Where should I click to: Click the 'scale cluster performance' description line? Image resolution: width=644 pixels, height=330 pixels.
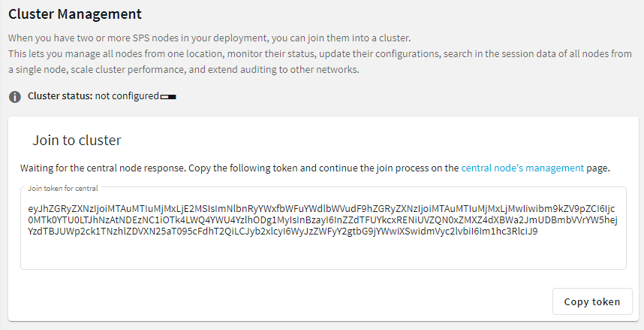tap(184, 70)
